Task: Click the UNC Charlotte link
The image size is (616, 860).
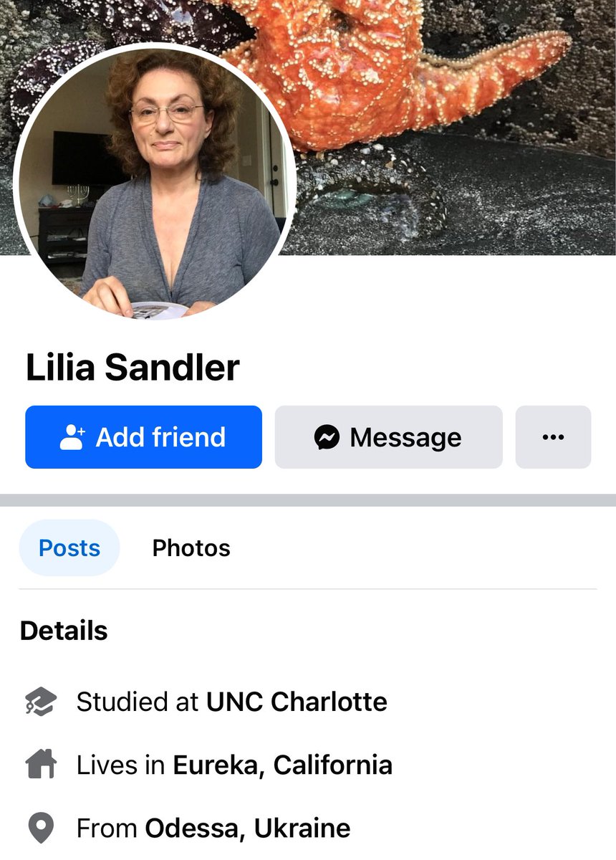Action: pos(297,702)
